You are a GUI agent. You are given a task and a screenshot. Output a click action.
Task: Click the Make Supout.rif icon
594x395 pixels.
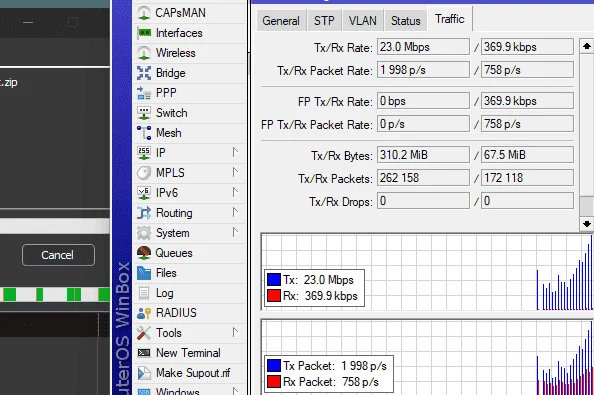click(x=144, y=373)
